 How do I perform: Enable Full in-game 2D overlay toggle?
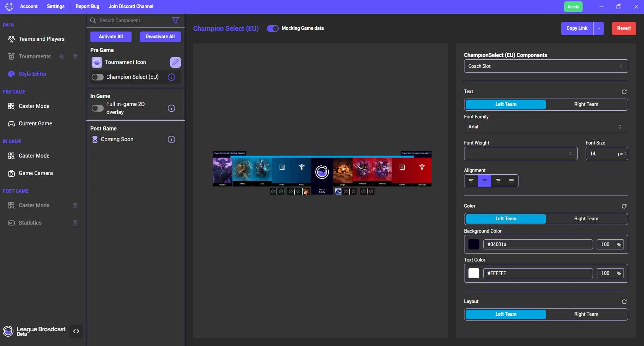(98, 108)
